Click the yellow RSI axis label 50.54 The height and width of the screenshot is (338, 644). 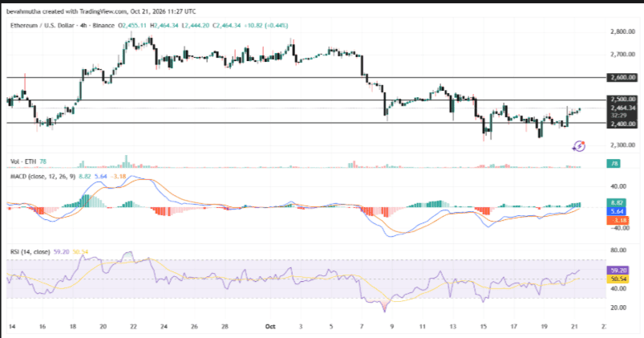[x=618, y=279]
